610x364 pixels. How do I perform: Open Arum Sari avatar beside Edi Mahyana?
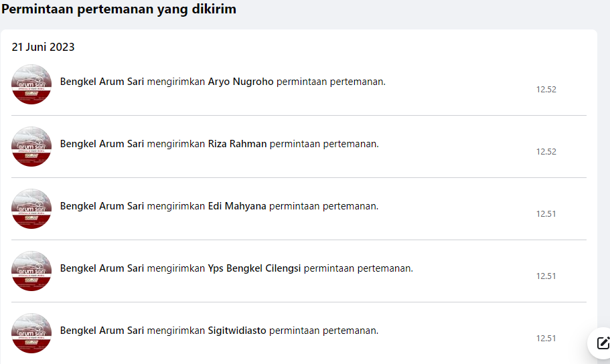click(x=31, y=209)
